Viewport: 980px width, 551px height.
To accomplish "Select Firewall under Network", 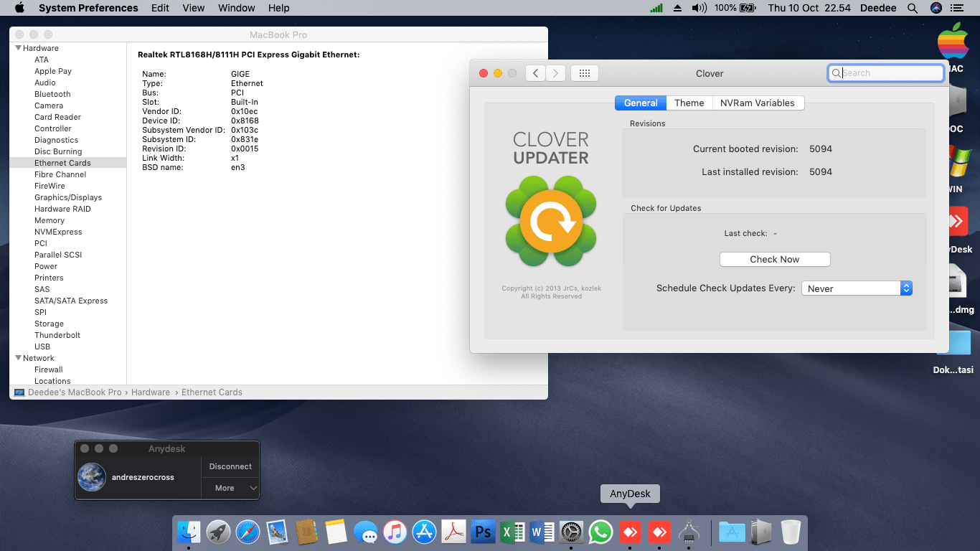I will click(49, 369).
